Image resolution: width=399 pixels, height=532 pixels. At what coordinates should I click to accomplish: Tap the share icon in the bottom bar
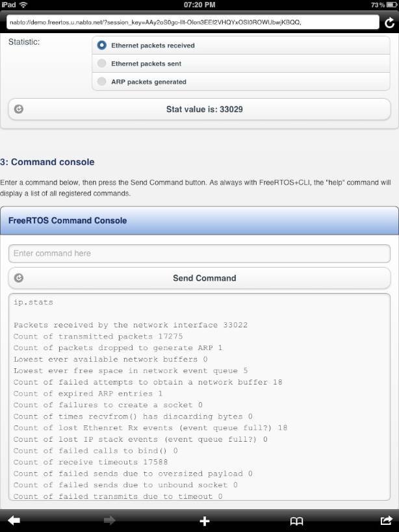pos(387,520)
